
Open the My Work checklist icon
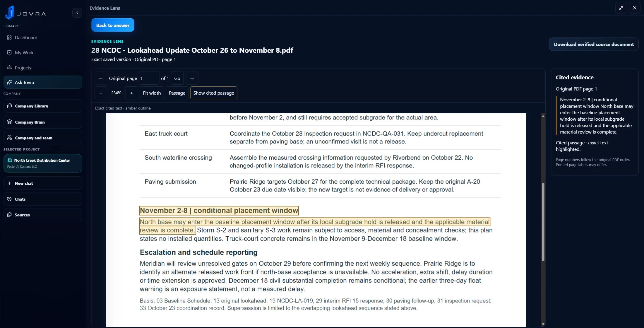(x=9, y=52)
